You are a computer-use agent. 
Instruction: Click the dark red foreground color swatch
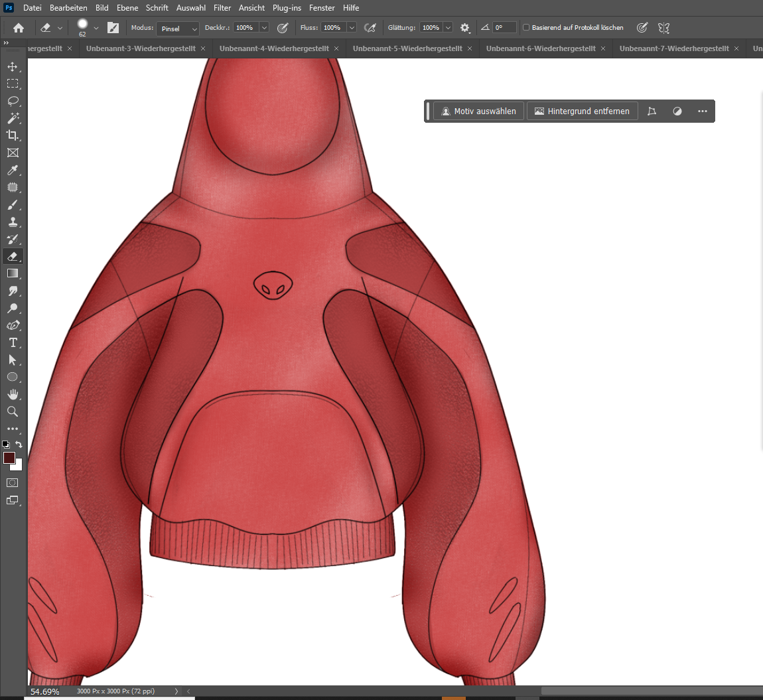click(9, 458)
